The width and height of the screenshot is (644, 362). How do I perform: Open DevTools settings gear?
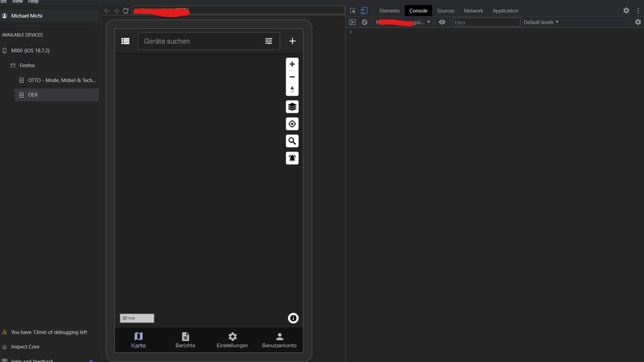coord(626,11)
